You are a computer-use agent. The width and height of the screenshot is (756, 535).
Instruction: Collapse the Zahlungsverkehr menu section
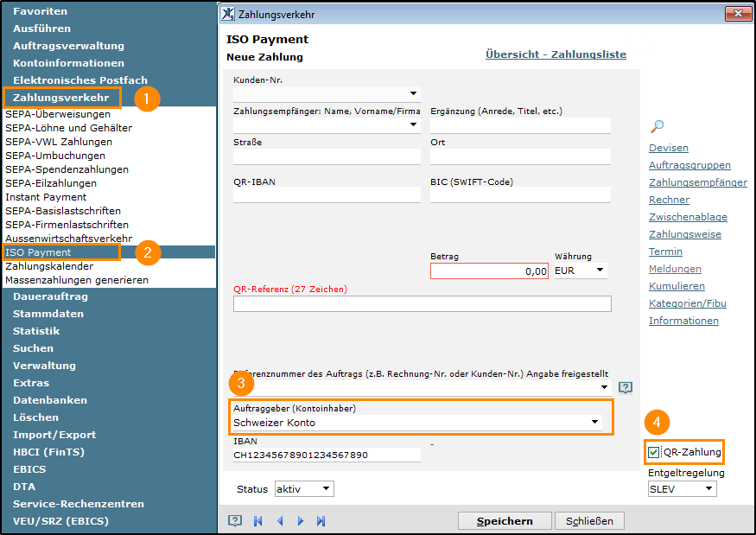point(60,98)
